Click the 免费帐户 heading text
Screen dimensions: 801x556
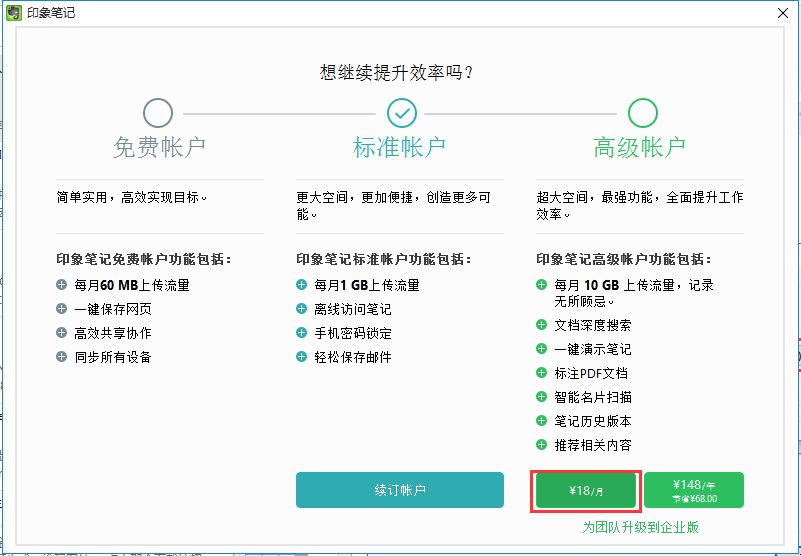[x=159, y=147]
